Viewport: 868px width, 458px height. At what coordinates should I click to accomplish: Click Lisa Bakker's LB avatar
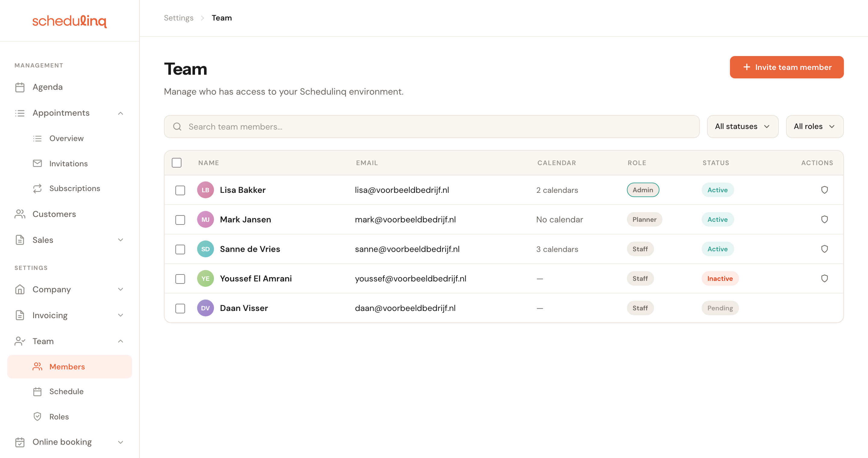click(205, 190)
